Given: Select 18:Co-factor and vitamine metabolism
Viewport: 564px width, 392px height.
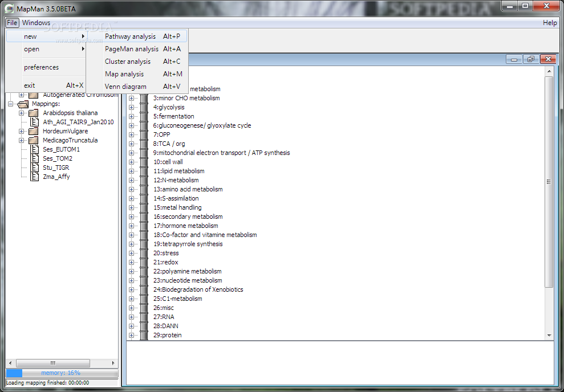Looking at the screenshot, I should click(205, 235).
